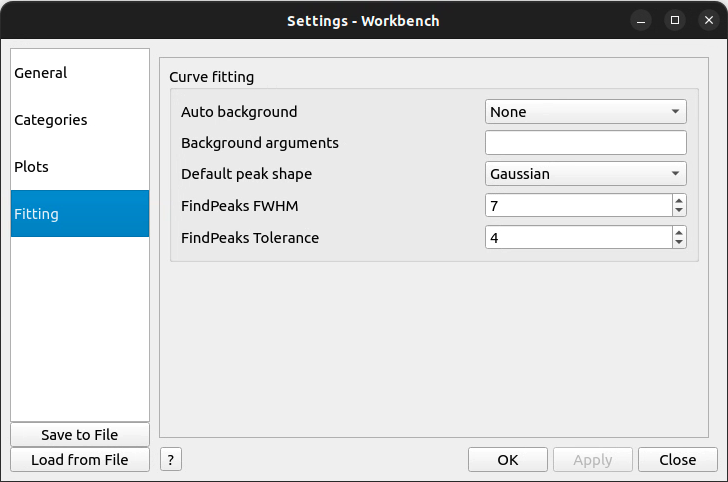Decrease FindPeaks FWHM with down arrow
Screen dimensions: 728x482
point(679,211)
